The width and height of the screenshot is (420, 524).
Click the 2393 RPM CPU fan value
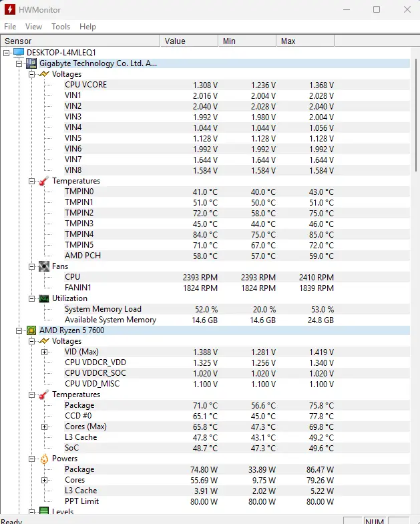[x=200, y=278]
